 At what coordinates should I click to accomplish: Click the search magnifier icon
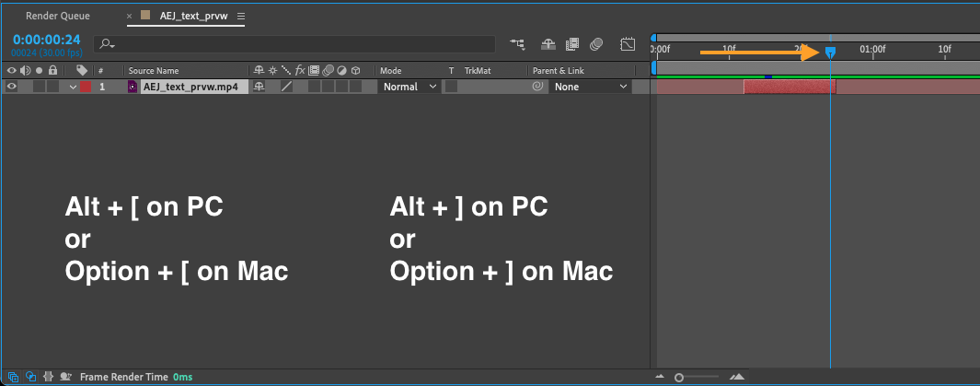(108, 44)
